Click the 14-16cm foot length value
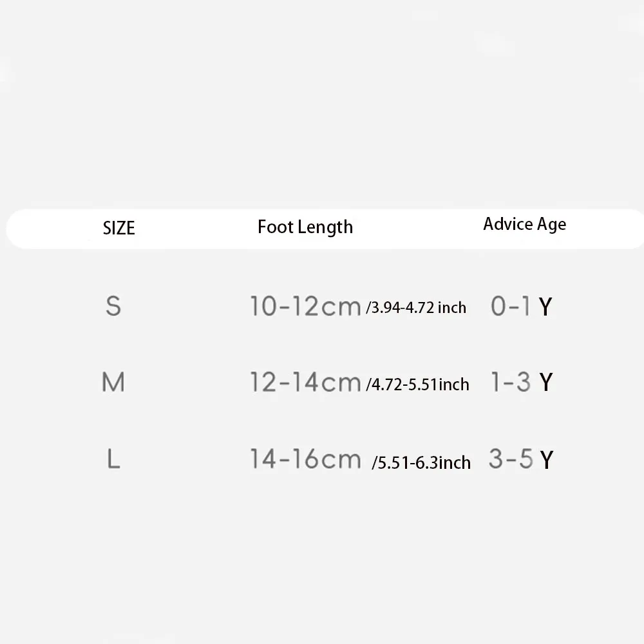This screenshot has width=644, height=644. click(x=305, y=460)
